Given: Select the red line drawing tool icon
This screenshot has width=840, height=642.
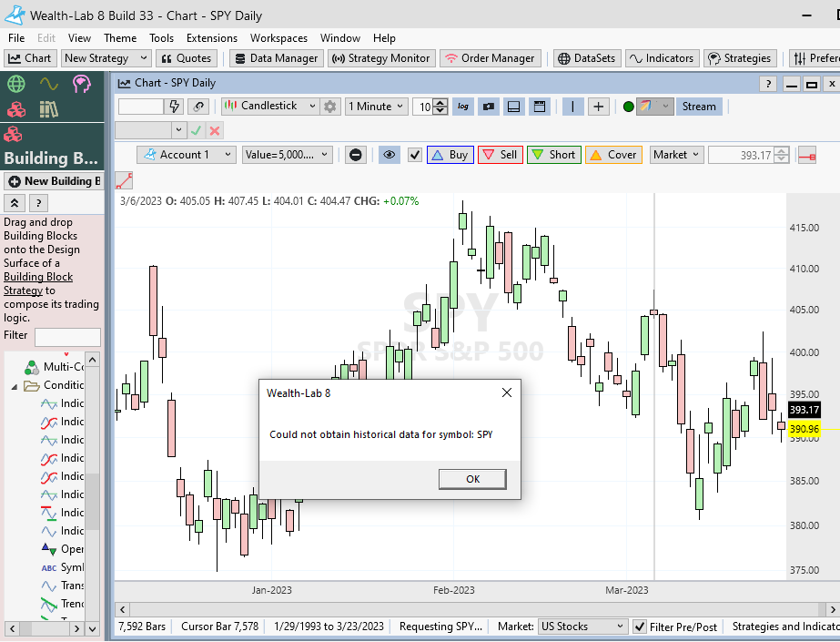Looking at the screenshot, I should click(124, 180).
